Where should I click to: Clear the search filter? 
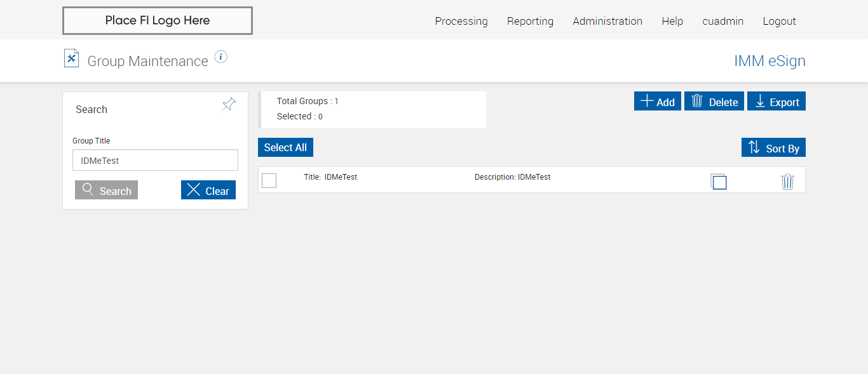208,190
